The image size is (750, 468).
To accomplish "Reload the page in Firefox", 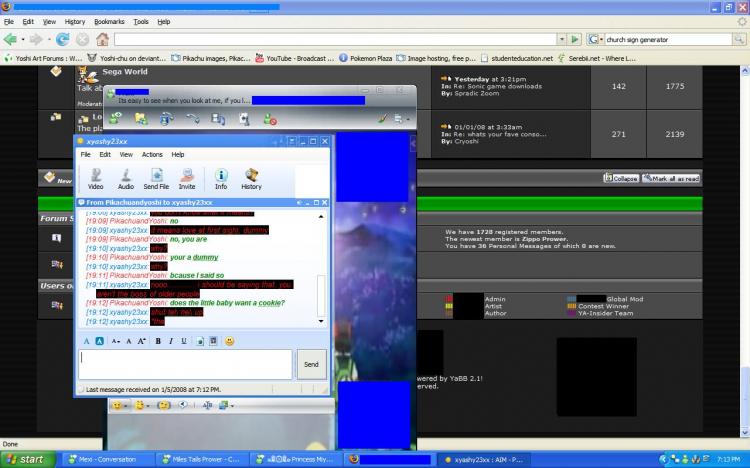I will 63,39.
